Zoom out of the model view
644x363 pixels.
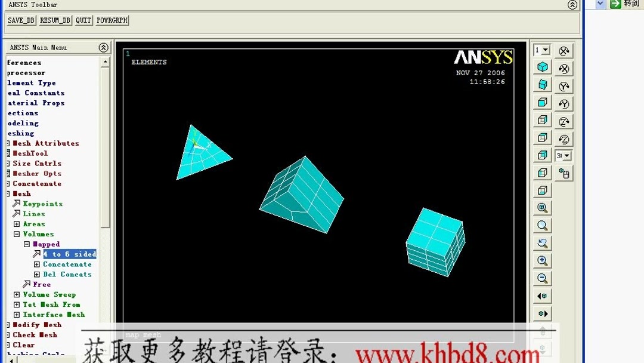point(542,278)
